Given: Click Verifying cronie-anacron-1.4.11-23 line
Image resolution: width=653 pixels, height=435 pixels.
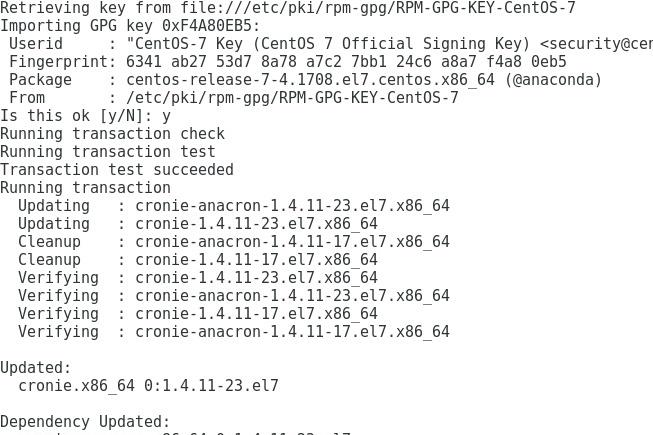Looking at the screenshot, I should tap(234, 296).
